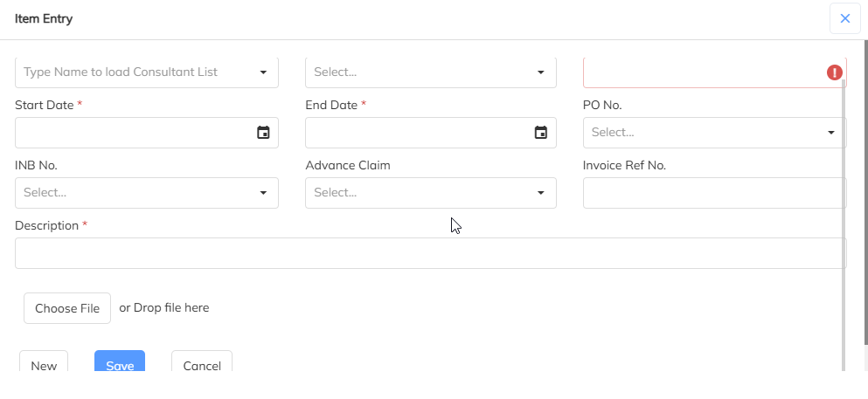Click the dialog vertical scrollbar

pyautogui.click(x=844, y=218)
